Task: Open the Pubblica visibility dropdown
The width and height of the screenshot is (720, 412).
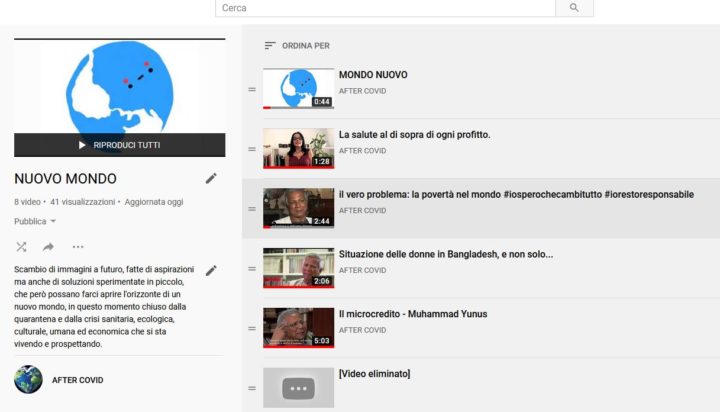Action: tap(35, 221)
